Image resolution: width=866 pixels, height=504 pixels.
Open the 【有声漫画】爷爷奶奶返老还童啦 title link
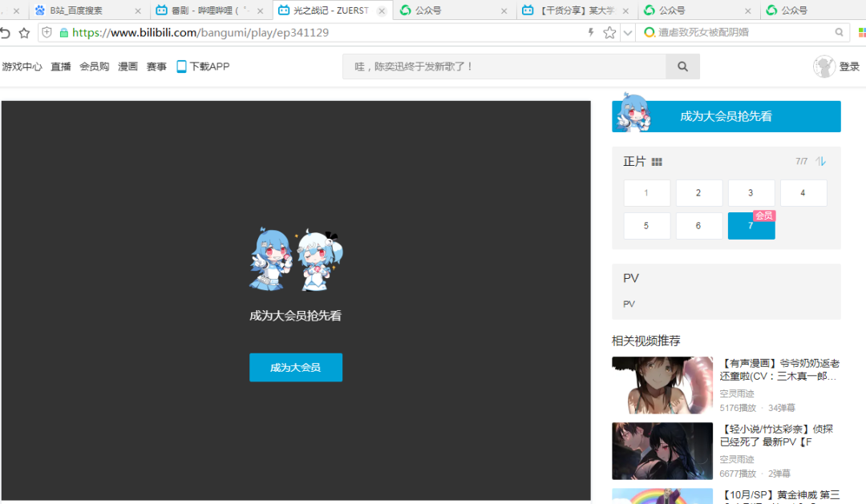click(779, 370)
